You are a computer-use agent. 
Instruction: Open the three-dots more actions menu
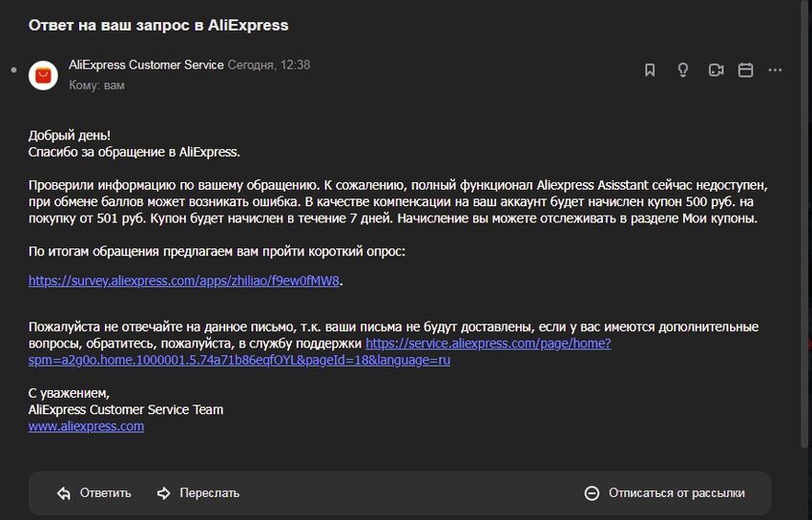(x=776, y=70)
